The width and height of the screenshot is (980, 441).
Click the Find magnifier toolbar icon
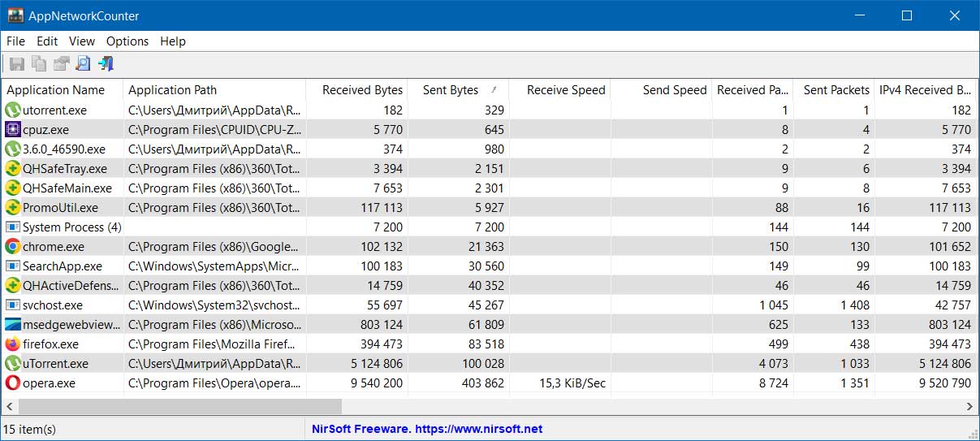(83, 63)
